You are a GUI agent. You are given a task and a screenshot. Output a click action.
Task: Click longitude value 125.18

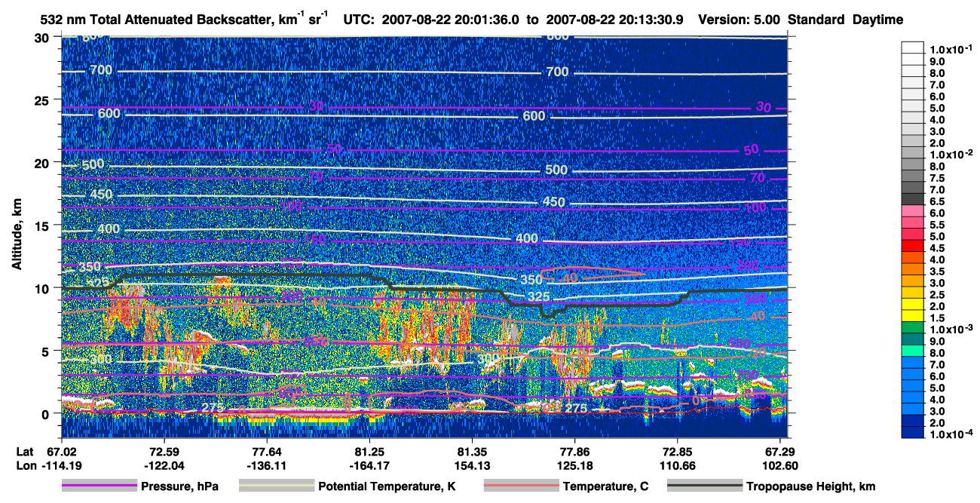coord(575,465)
